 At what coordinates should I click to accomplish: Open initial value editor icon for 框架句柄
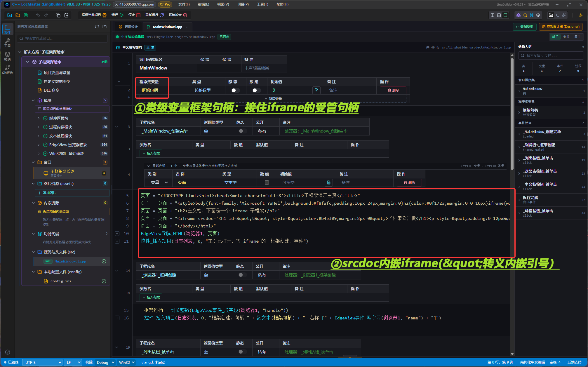(x=316, y=91)
